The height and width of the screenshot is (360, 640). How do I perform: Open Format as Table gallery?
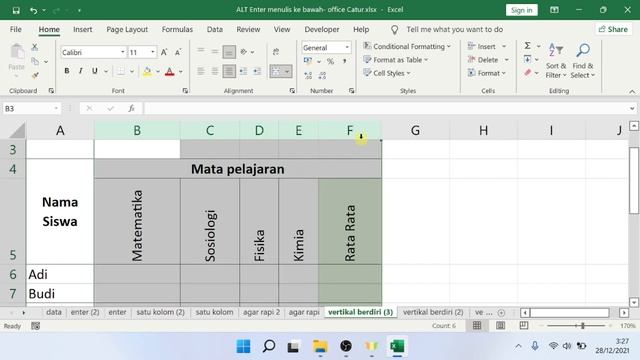[x=396, y=60]
